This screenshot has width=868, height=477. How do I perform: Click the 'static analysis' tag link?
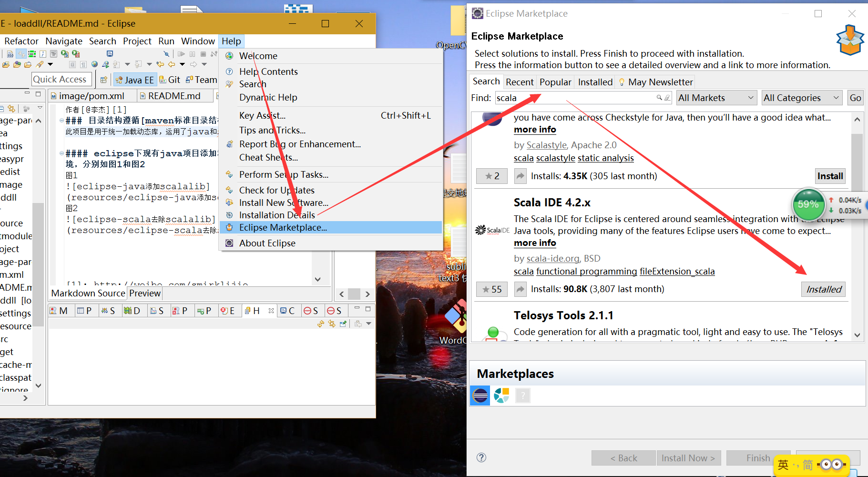coord(606,158)
